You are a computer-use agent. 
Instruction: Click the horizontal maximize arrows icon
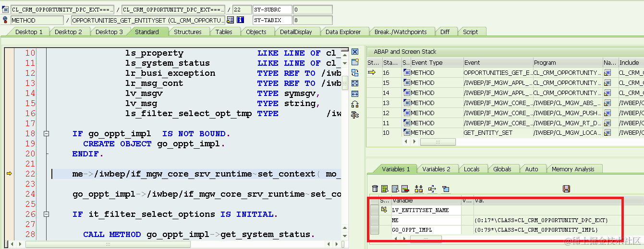click(x=355, y=94)
